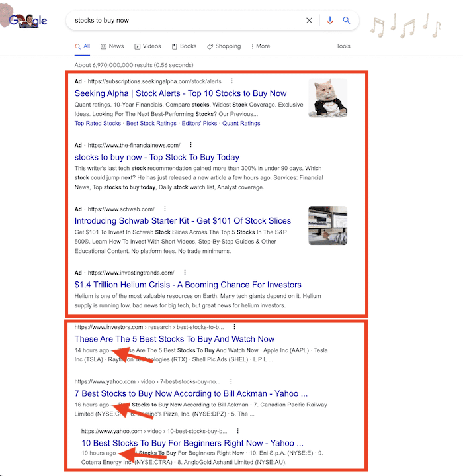463x476 pixels.
Task: Open three-dot menu beside the Seeking Alpha ad URL
Action: click(232, 81)
